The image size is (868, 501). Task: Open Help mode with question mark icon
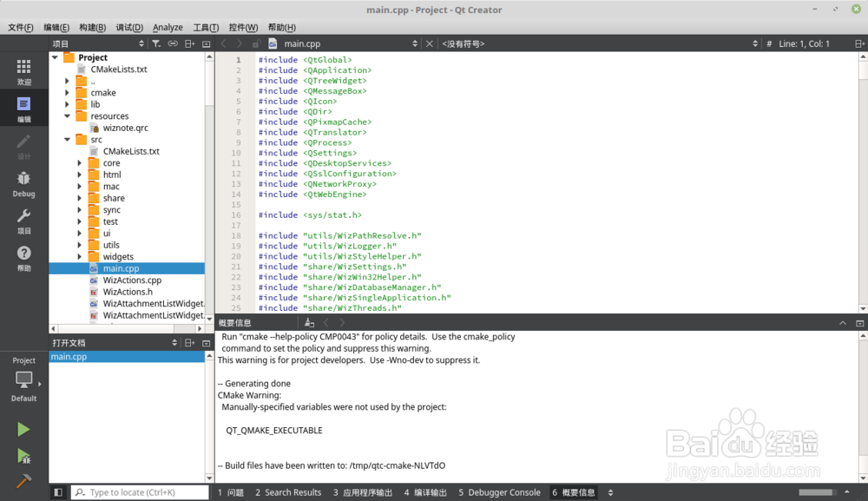(x=23, y=259)
